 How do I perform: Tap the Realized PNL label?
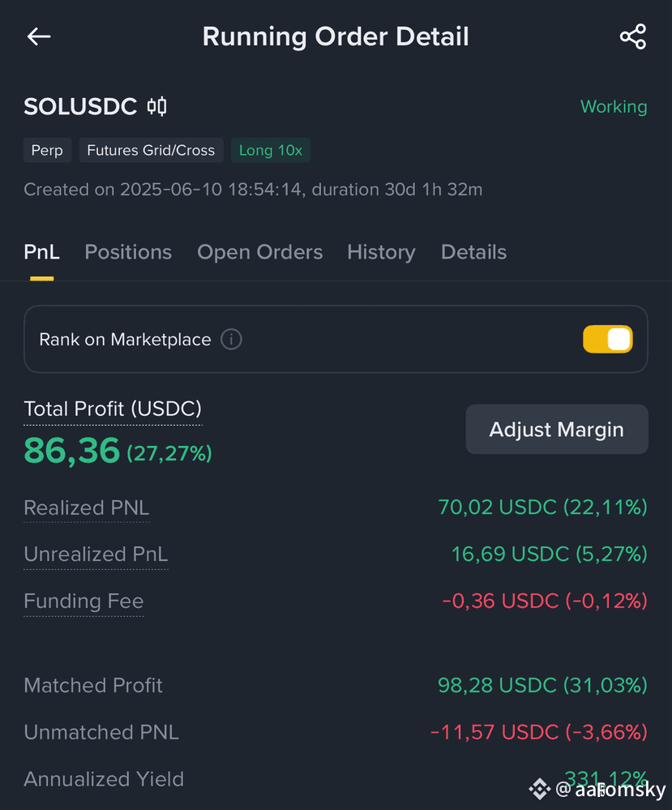(x=86, y=508)
